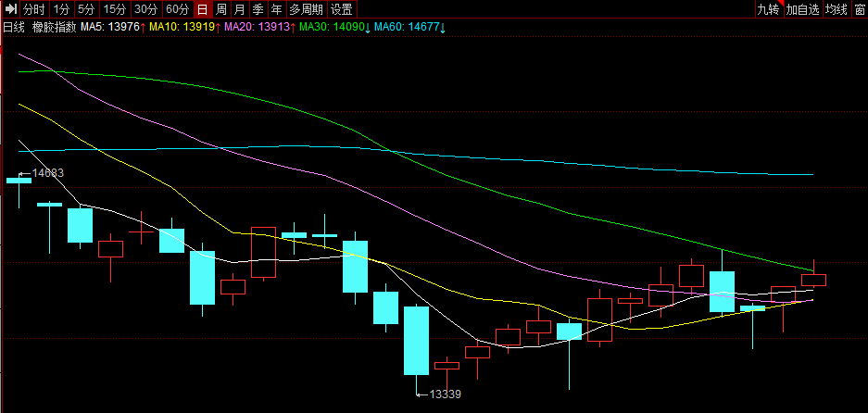Image resolution: width=868 pixels, height=413 pixels.
Task: Click the MA10: 13919 legend value
Action: pyautogui.click(x=182, y=27)
